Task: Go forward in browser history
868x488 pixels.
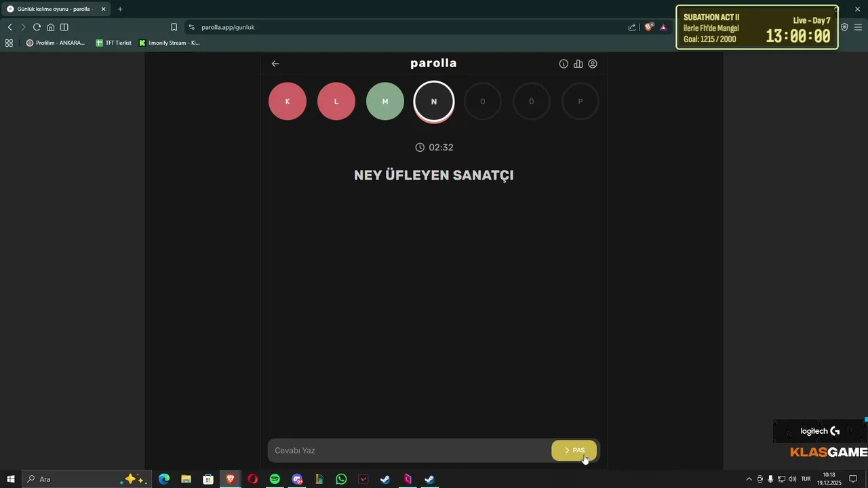Action: click(23, 27)
